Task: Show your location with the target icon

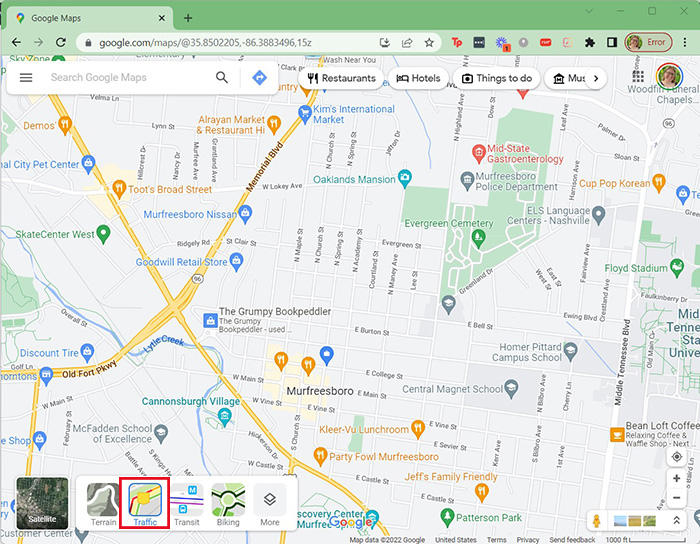Action: (677, 457)
